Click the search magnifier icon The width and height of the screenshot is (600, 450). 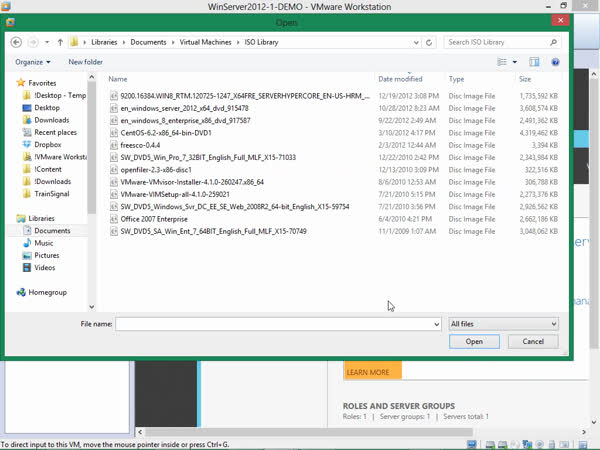pyautogui.click(x=553, y=42)
